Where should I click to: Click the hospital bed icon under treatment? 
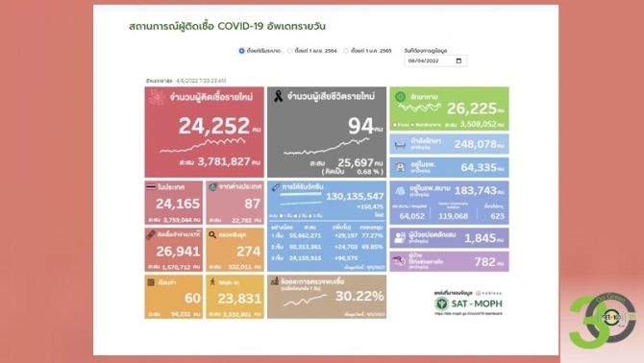point(400,144)
